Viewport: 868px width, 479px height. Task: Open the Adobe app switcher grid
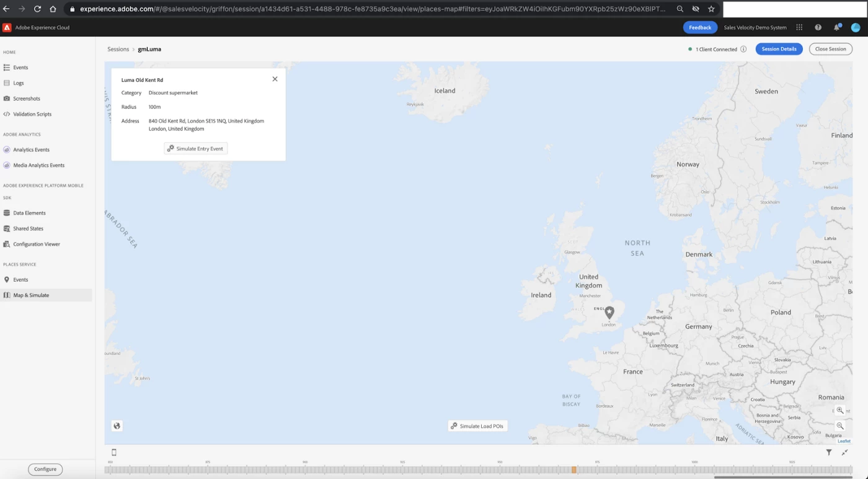(x=799, y=27)
